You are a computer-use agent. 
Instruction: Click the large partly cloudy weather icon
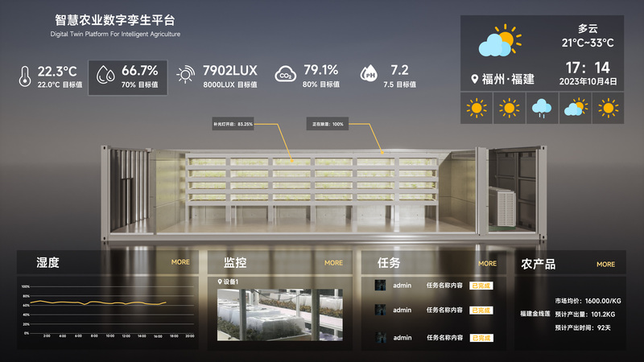tap(499, 42)
